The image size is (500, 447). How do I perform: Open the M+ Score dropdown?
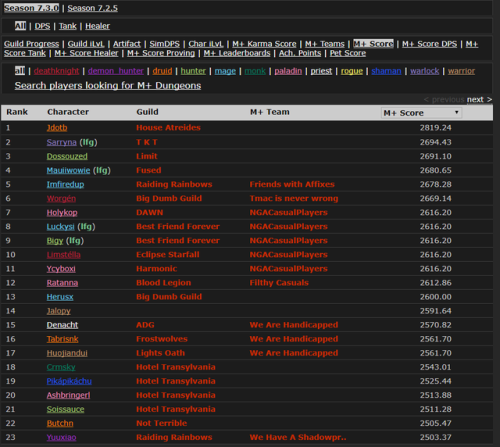coord(421,113)
